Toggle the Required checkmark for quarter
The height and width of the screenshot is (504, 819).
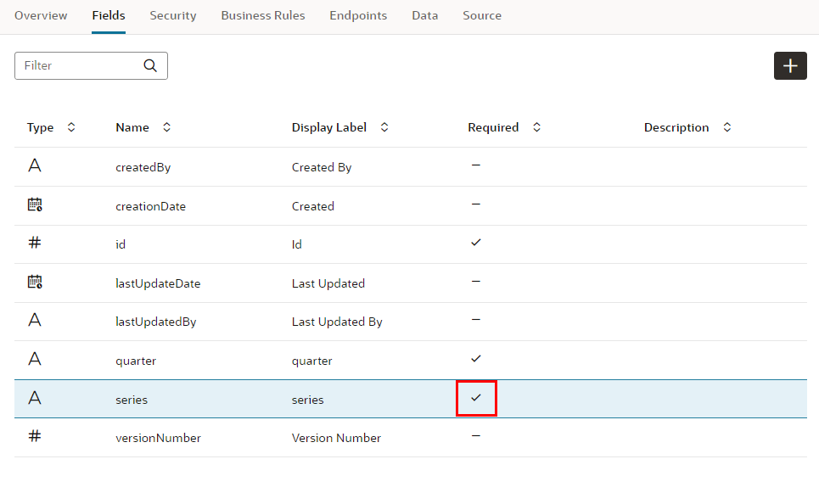(x=476, y=359)
